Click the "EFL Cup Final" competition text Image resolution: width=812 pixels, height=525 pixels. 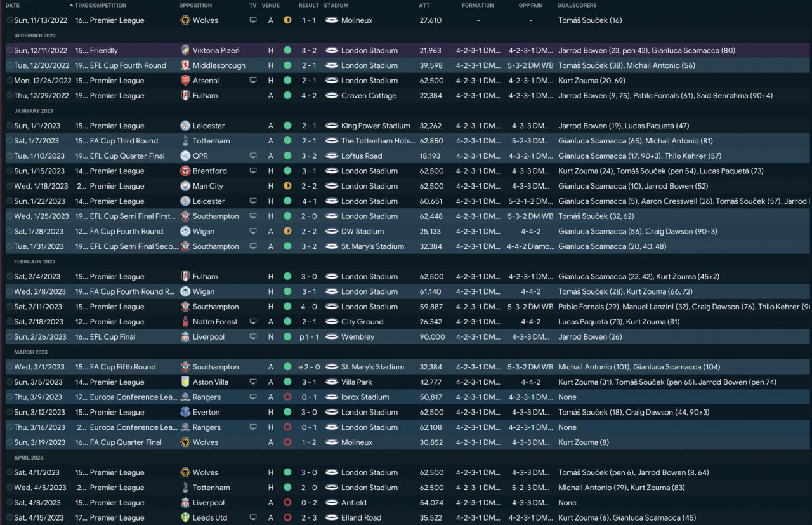(113, 337)
